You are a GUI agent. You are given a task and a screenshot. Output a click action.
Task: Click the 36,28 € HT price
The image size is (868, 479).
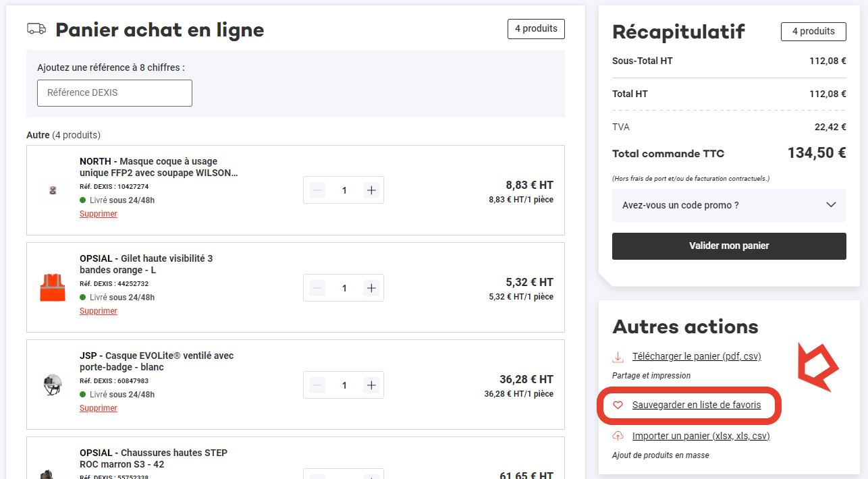526,380
